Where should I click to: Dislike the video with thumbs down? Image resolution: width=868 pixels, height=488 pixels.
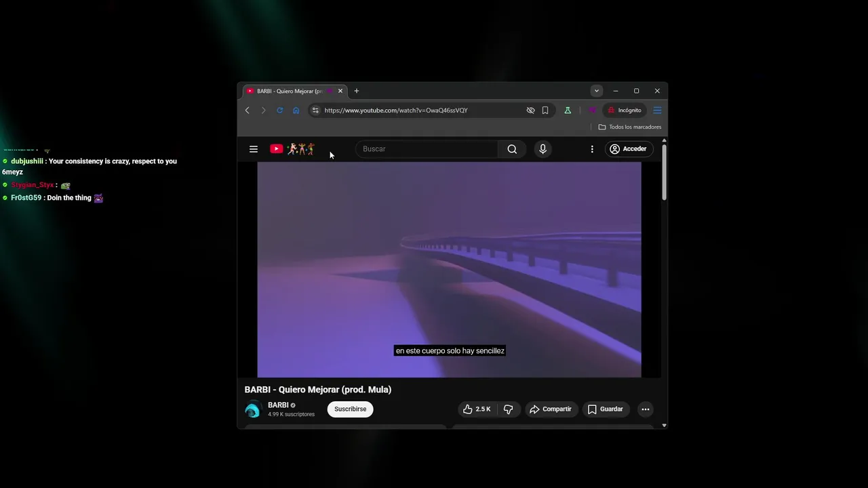pyautogui.click(x=508, y=409)
